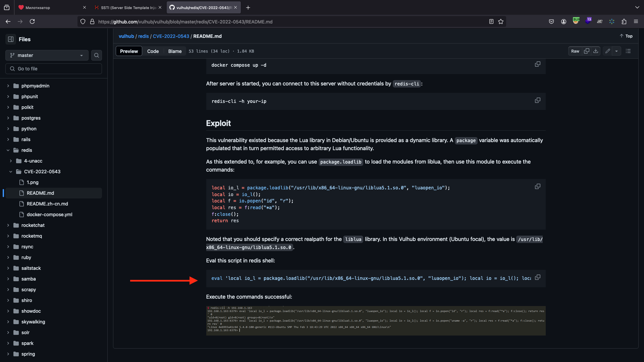Viewport: 644px width, 362px height.
Task: Switch to the Code tab
Action: pos(153,51)
